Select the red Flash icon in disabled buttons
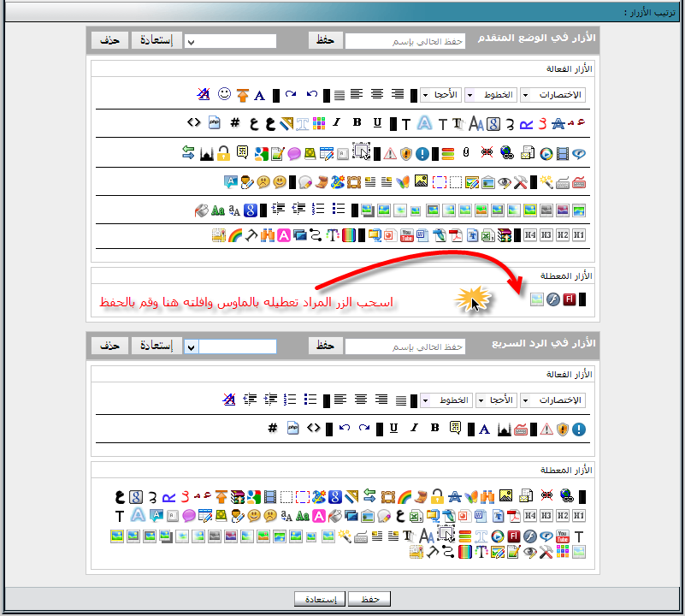 click(x=567, y=299)
